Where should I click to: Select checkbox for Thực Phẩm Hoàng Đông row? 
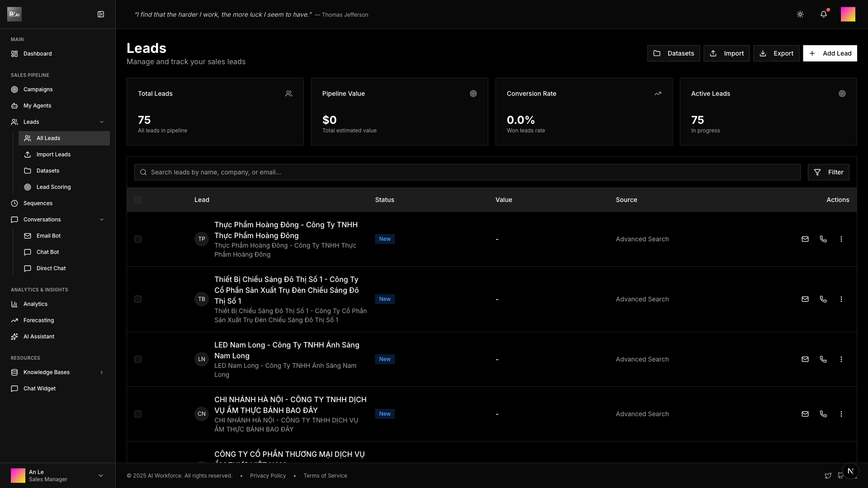click(138, 239)
